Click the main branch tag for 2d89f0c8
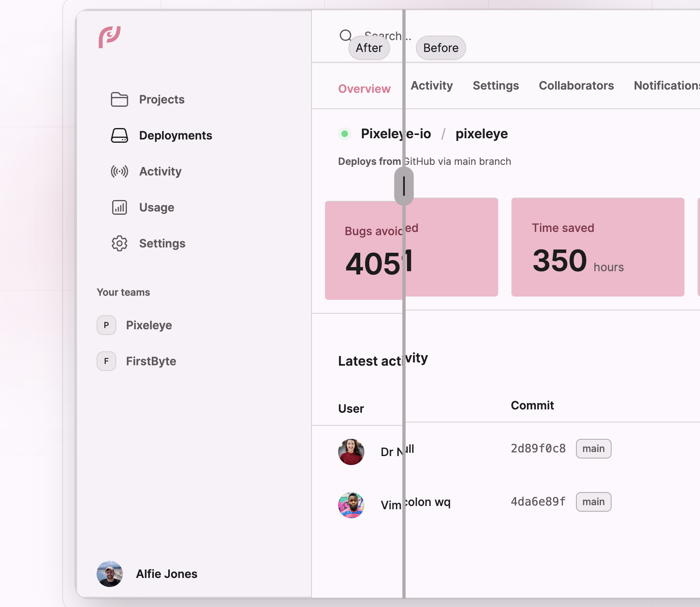The image size is (700, 607). click(593, 449)
